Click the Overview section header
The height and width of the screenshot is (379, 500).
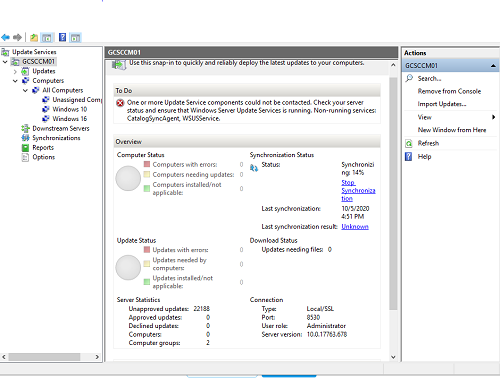point(247,142)
